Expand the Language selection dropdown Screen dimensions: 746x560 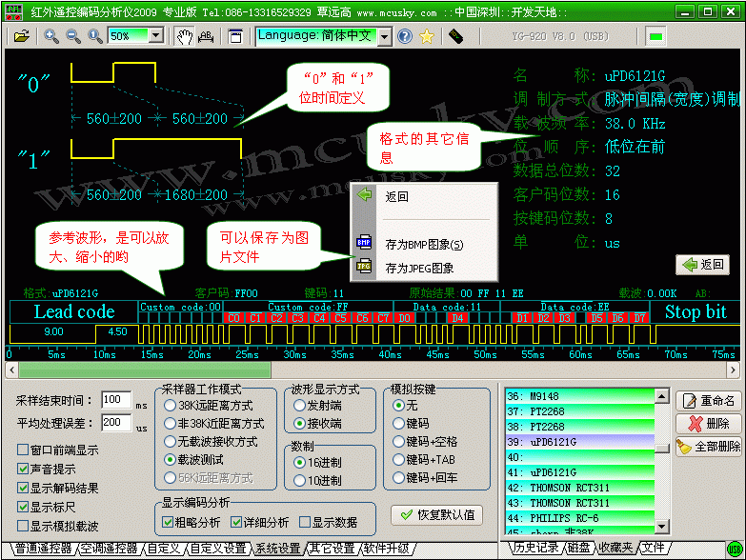coord(384,36)
